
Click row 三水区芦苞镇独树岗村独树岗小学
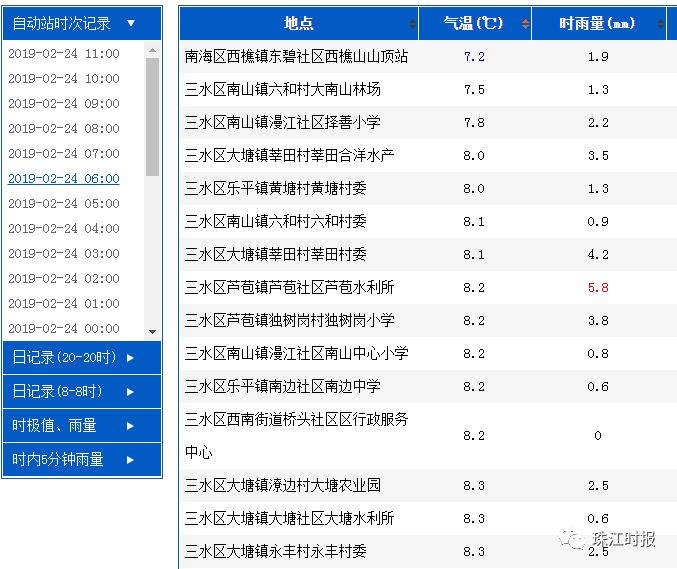pos(428,321)
